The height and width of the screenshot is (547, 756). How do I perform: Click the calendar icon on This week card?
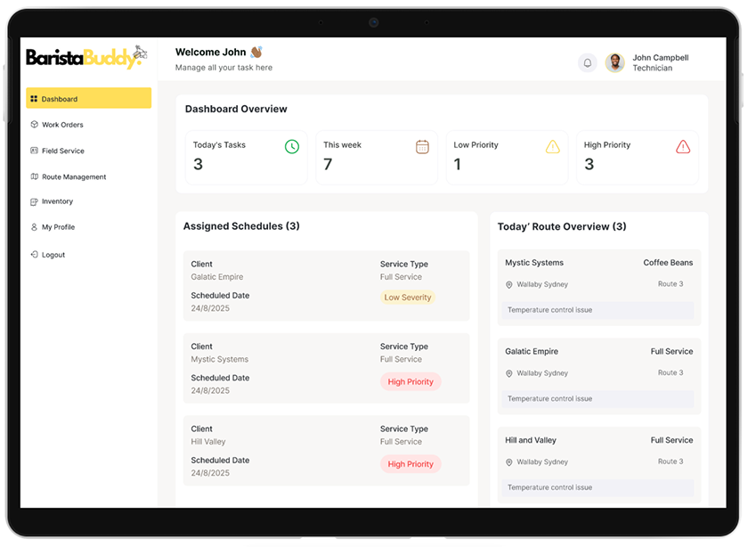[x=422, y=147]
